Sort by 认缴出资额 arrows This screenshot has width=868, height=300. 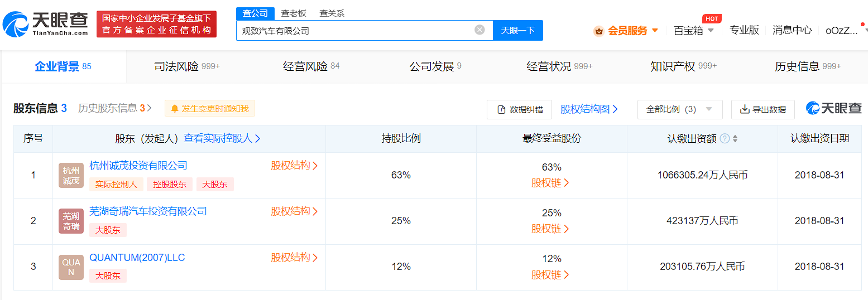735,139
